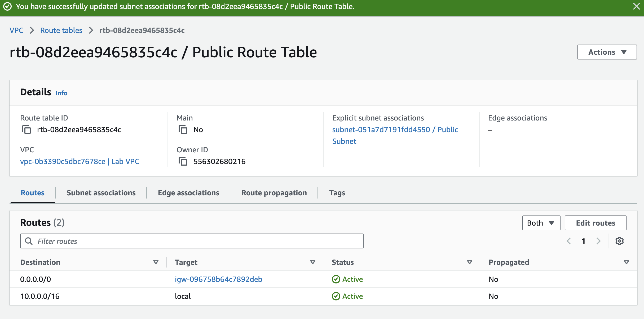Go to previous routes page

click(x=569, y=241)
